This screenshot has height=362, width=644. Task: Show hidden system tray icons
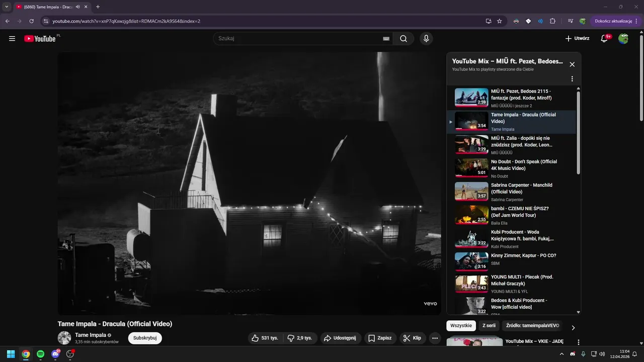tap(562, 354)
